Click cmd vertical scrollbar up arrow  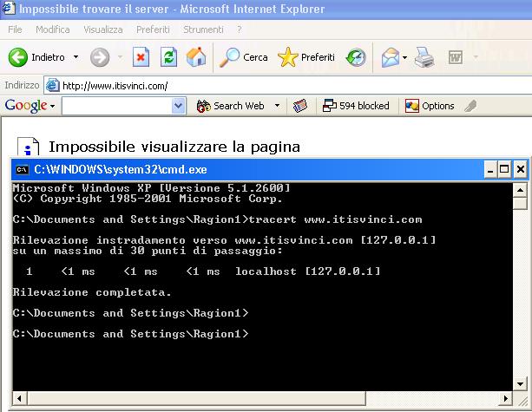(x=520, y=190)
